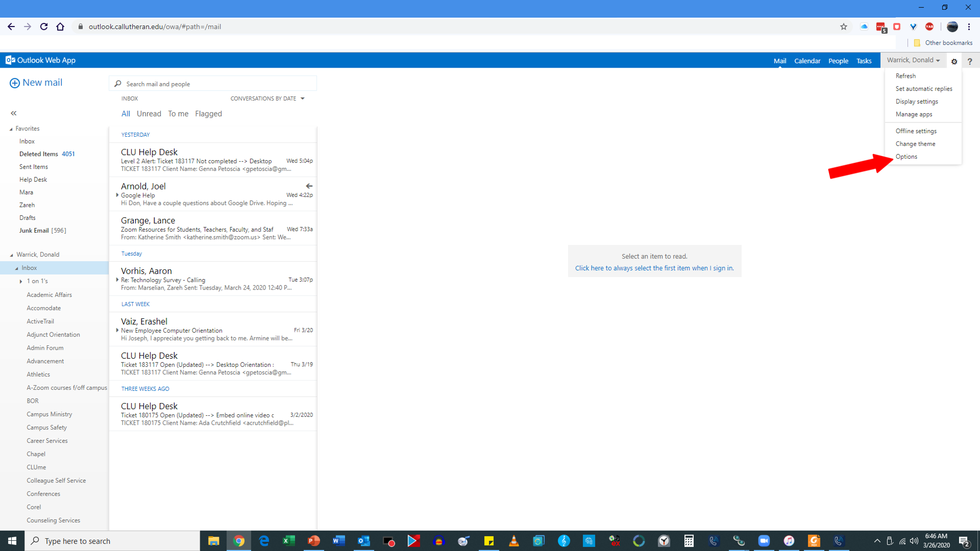Screen dimensions: 980x551
Task: Click the New mail plus icon
Action: pyautogui.click(x=15, y=83)
